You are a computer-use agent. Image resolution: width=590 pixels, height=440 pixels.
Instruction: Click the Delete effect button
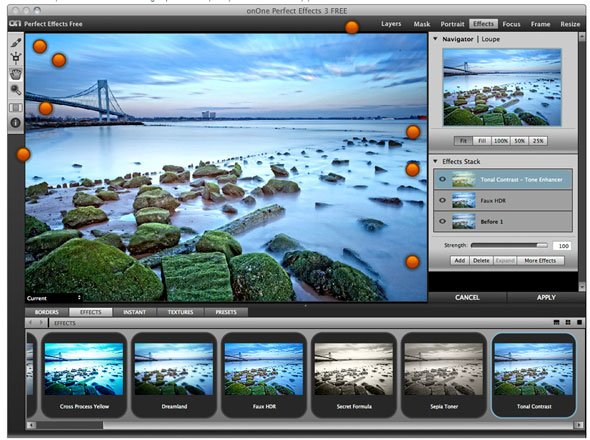(x=481, y=260)
